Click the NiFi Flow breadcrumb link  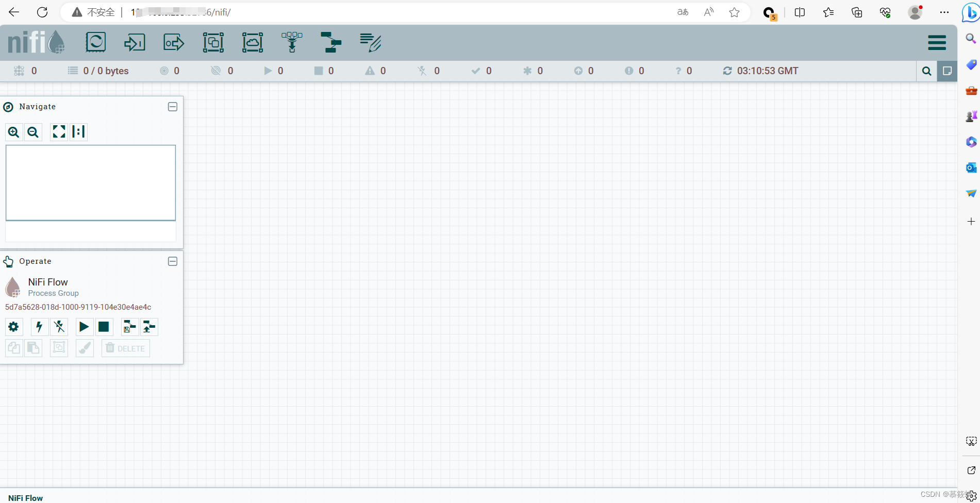[26, 498]
